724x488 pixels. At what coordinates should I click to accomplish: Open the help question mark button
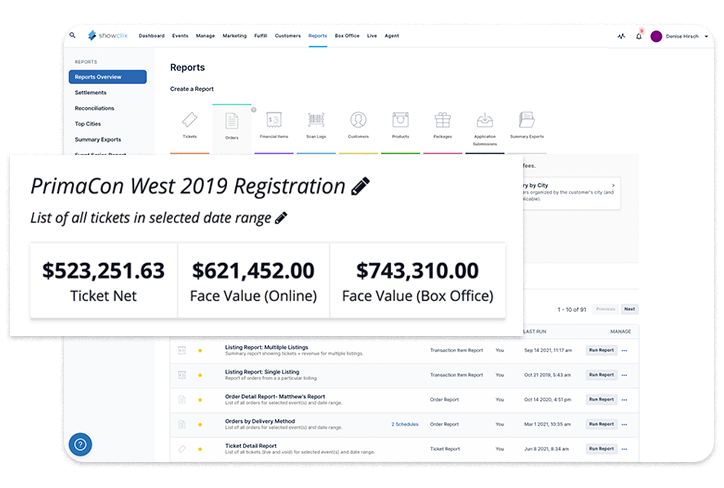(x=80, y=444)
